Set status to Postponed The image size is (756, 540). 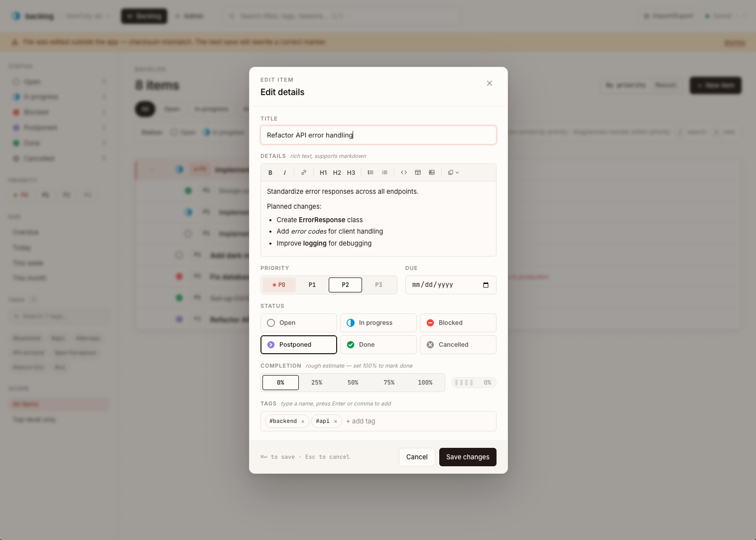299,345
